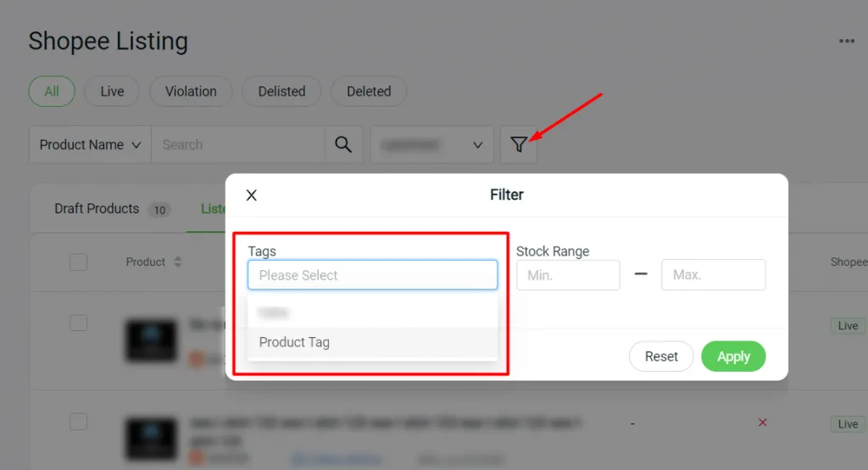The height and width of the screenshot is (470, 868).
Task: Open the Tags Please Select dropdown
Action: [372, 275]
